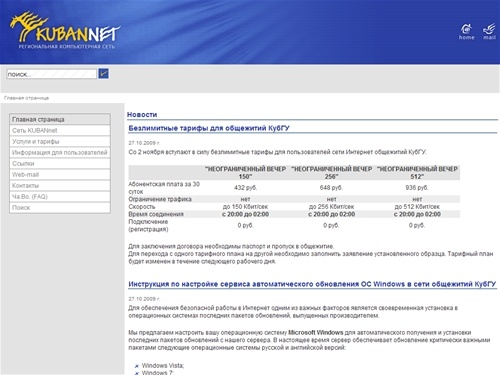Open Ссылки menu item
Viewport: 500px width, 375px height.
pyautogui.click(x=60, y=163)
